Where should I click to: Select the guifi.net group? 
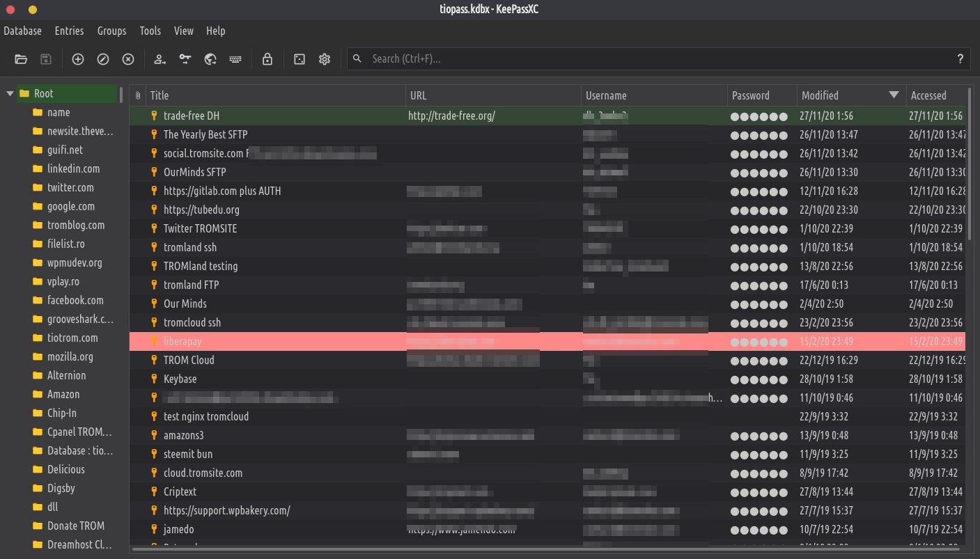pyautogui.click(x=65, y=150)
